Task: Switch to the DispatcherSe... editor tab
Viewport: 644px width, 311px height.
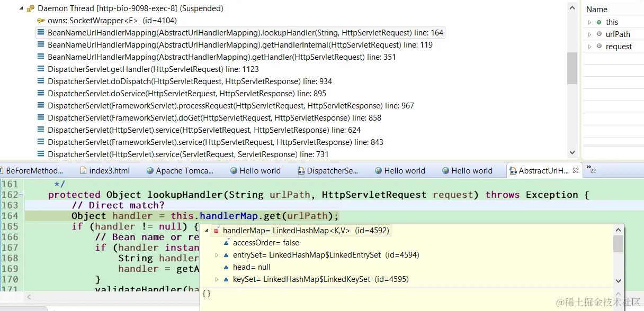Action: click(x=328, y=171)
